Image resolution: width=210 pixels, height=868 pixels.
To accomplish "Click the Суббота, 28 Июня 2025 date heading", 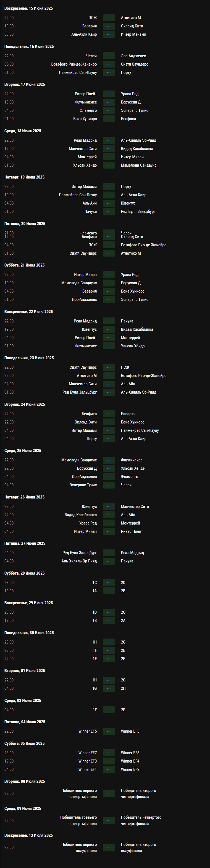I will tap(24, 573).
